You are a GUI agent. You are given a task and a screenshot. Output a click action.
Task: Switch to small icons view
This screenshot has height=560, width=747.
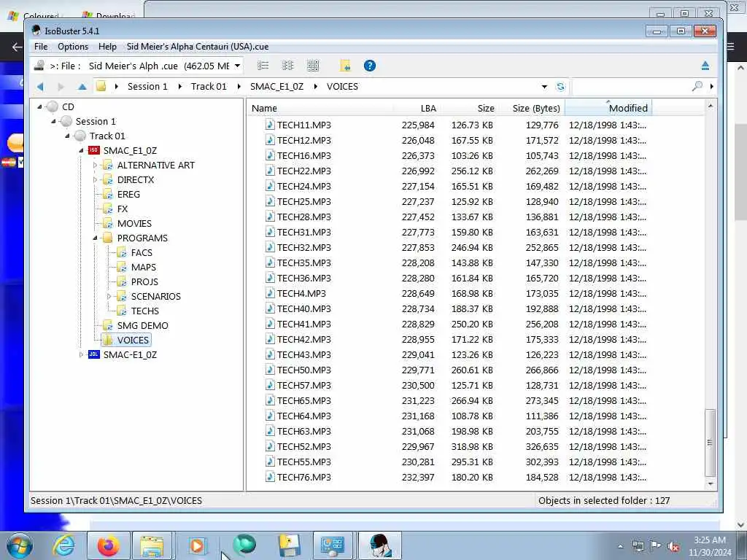pyautogui.click(x=287, y=66)
